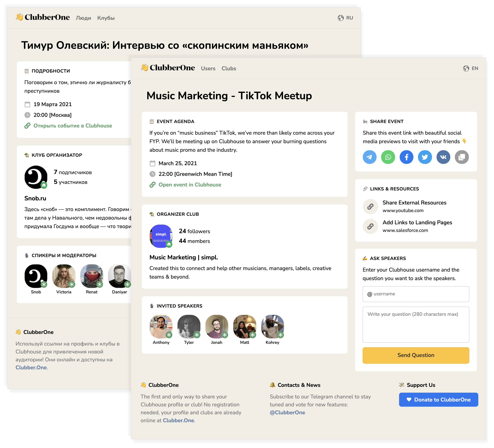Image resolution: width=494 pixels, height=448 pixels.
Task: Share event via Telegram icon
Action: point(370,157)
